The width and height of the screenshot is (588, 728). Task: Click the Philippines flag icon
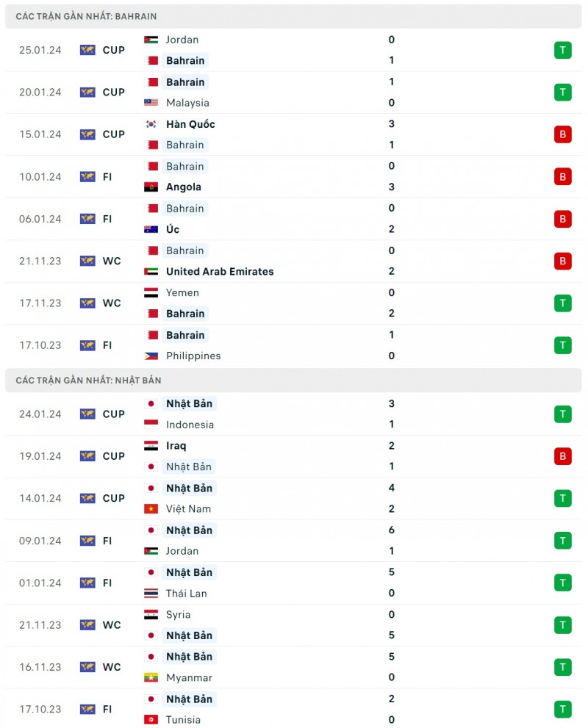(151, 356)
